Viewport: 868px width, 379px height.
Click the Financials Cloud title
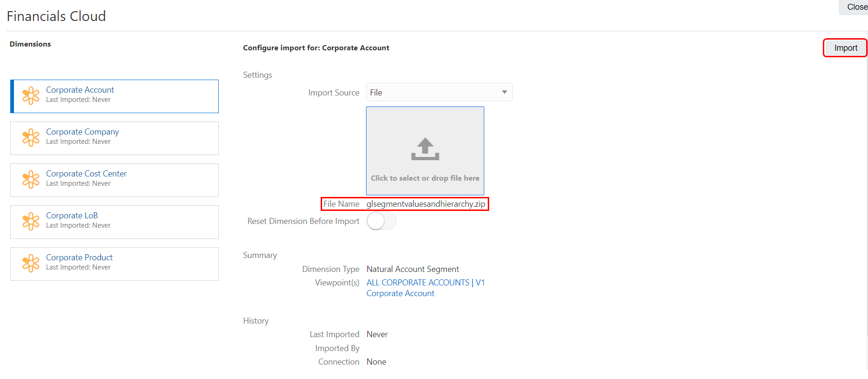(56, 16)
